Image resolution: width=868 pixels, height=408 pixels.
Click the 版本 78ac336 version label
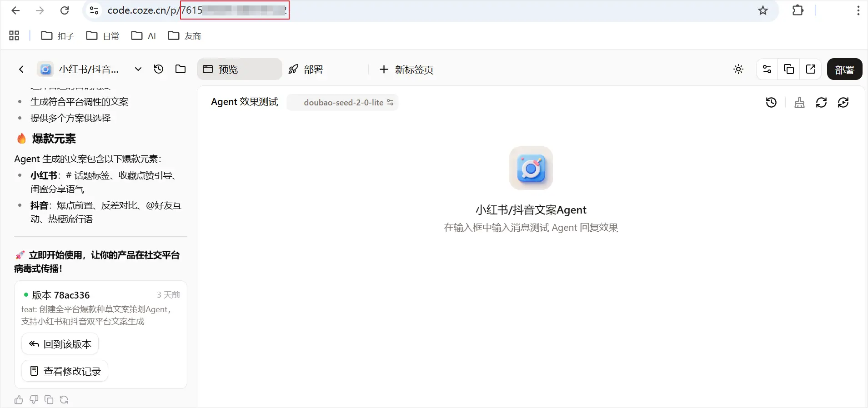(61, 295)
